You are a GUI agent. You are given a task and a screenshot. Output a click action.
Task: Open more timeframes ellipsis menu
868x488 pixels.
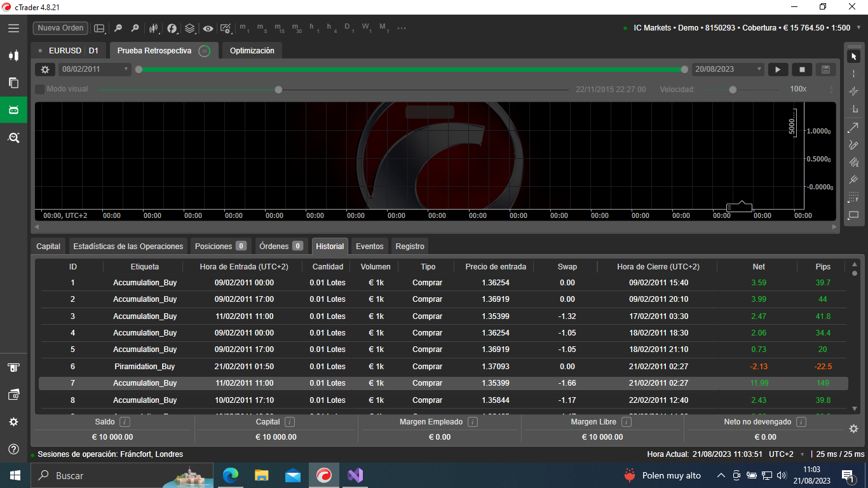(x=401, y=28)
